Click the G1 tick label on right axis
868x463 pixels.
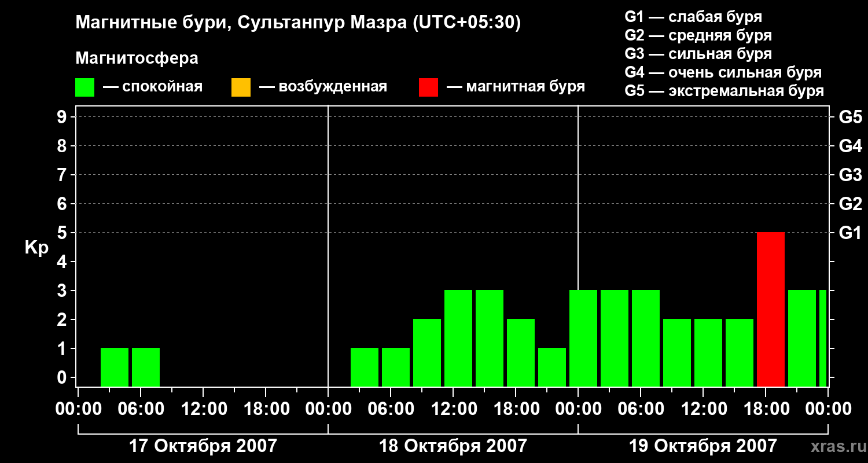coord(851,233)
